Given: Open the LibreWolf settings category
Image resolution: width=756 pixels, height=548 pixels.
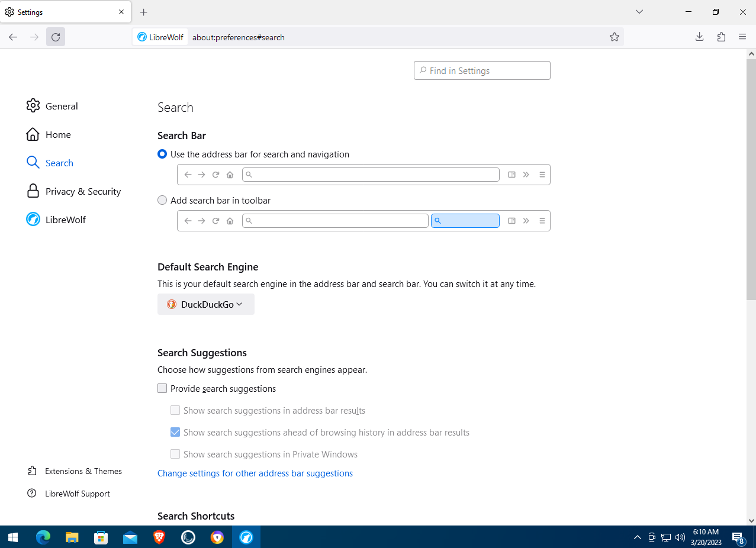Looking at the screenshot, I should click(x=56, y=220).
